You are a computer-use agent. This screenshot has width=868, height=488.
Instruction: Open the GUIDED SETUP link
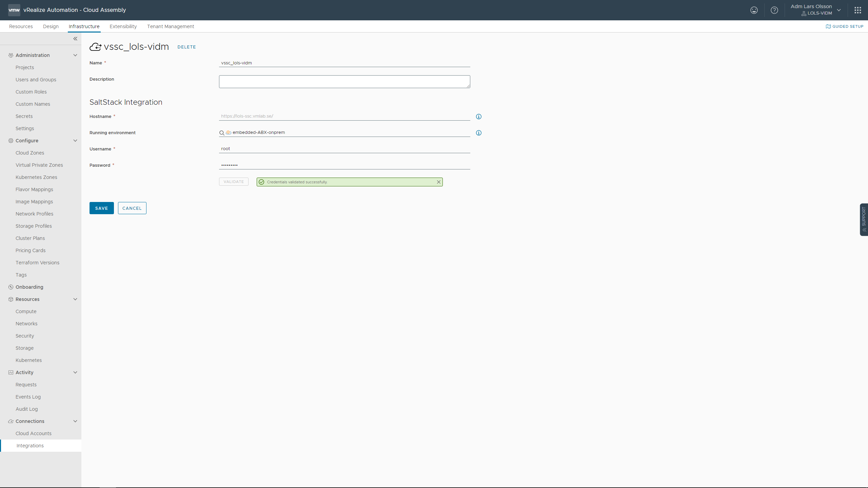pos(845,26)
